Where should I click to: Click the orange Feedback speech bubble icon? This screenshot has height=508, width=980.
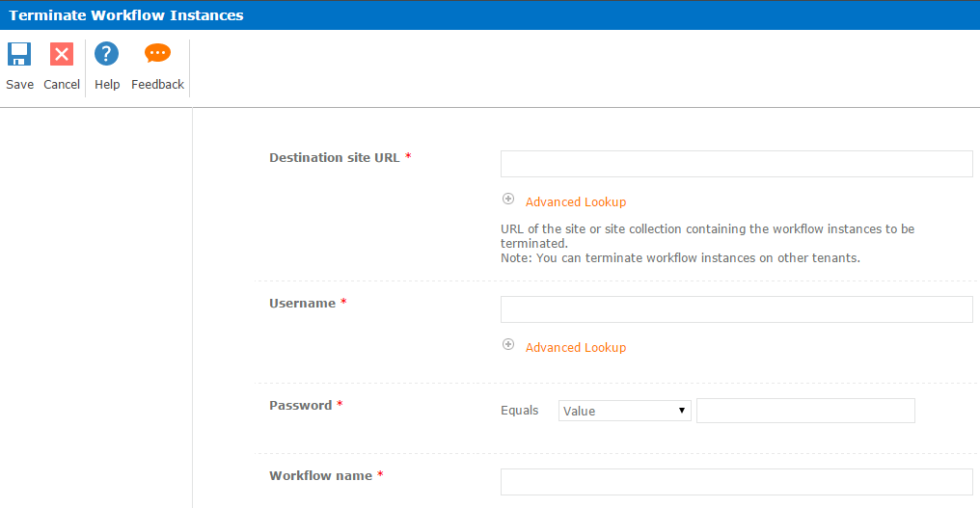pos(157,55)
